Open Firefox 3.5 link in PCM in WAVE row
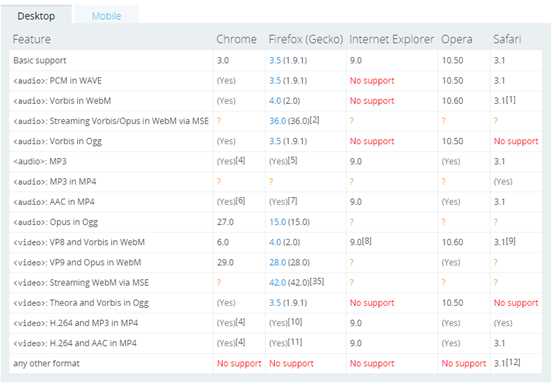Viewport: 558px width, 388px height. (275, 80)
